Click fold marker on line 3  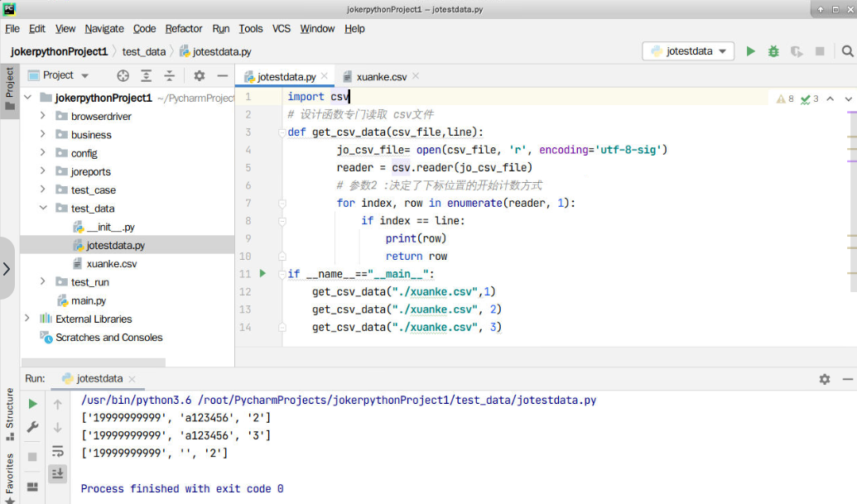pos(282,132)
